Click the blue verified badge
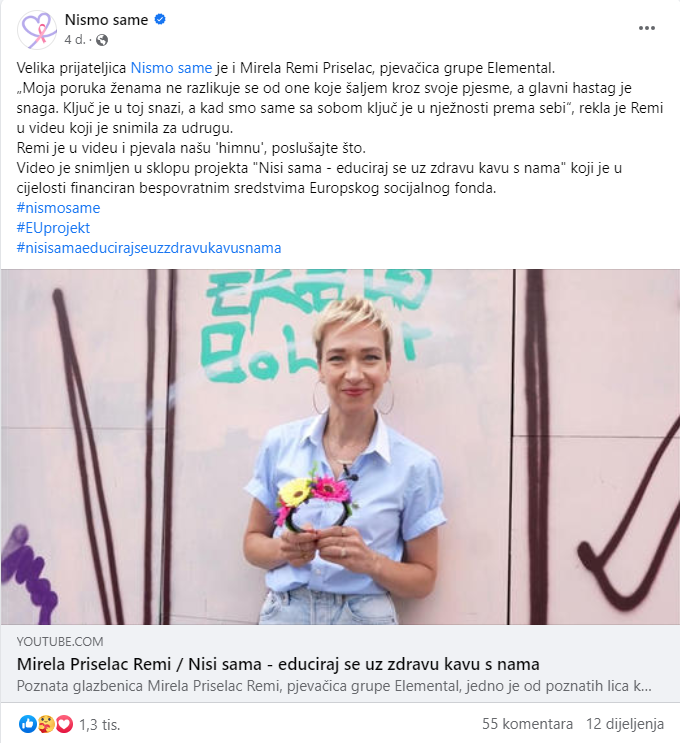Image resolution: width=680 pixels, height=743 pixels. [x=160, y=19]
